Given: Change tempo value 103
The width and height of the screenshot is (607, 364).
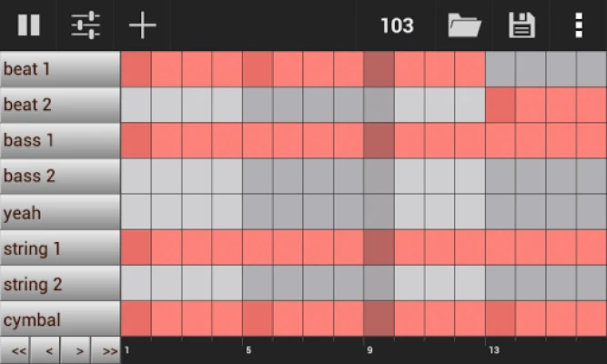Looking at the screenshot, I should [397, 25].
